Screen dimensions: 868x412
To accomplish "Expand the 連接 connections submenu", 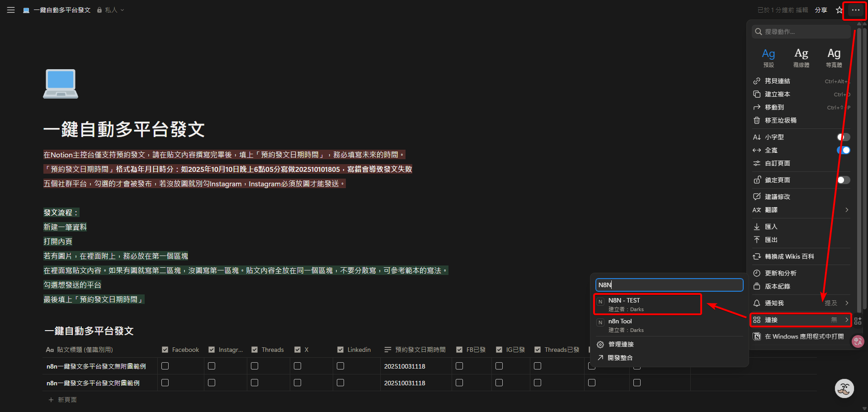I will point(800,320).
